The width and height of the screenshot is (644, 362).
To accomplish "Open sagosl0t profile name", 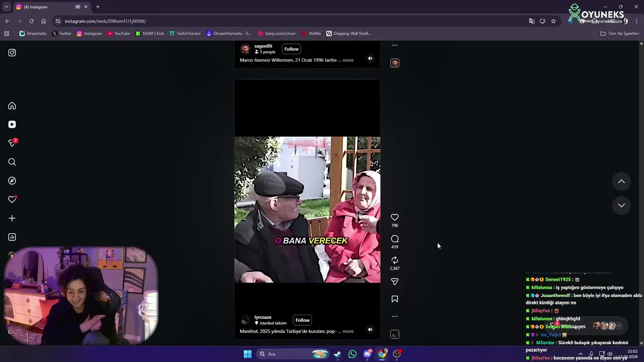I will [263, 46].
